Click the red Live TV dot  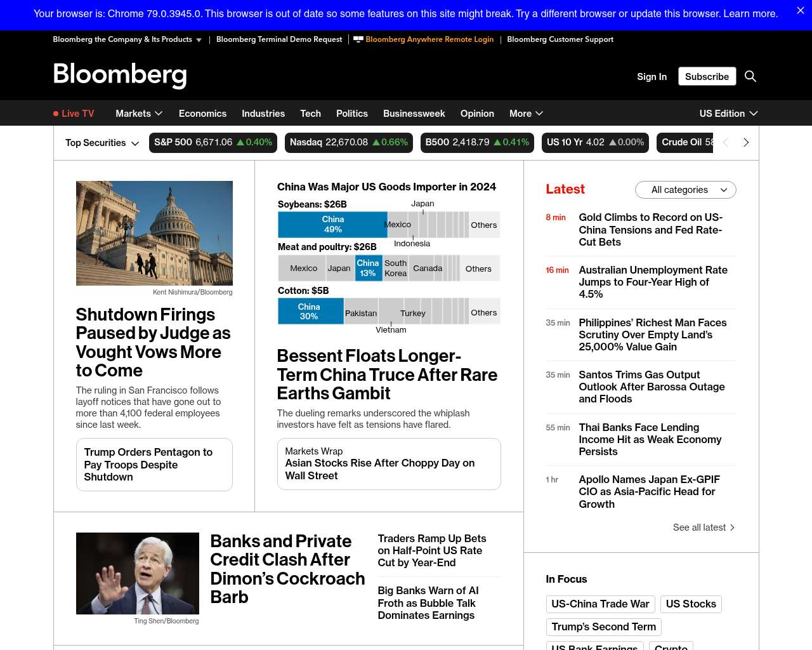point(56,114)
